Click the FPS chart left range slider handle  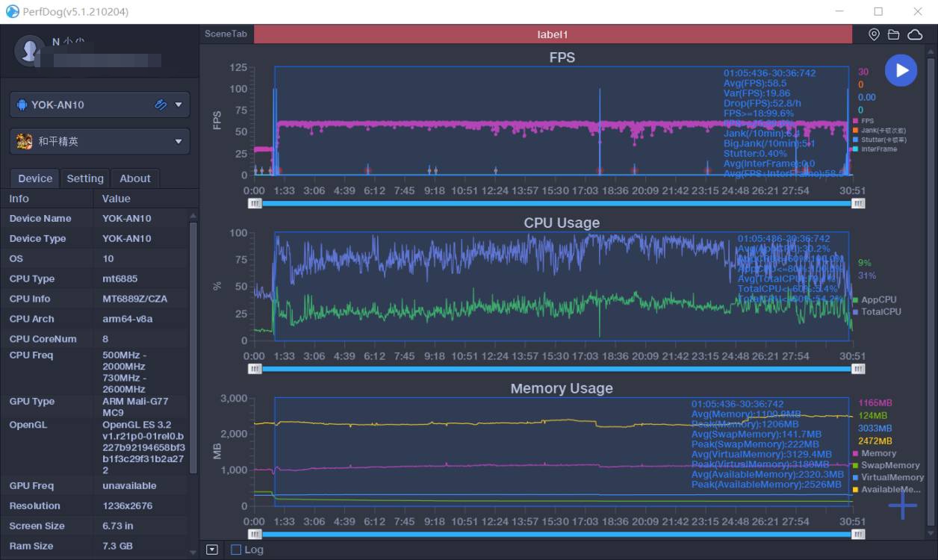click(x=255, y=202)
